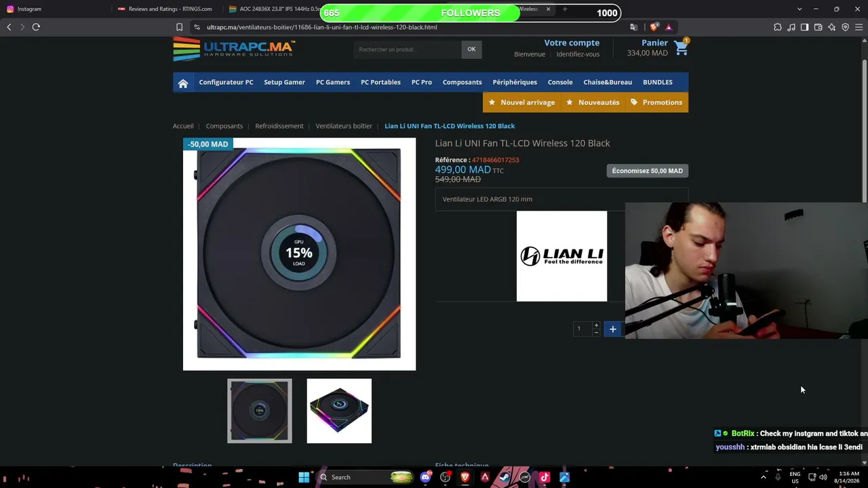The width and height of the screenshot is (868, 488).
Task: Open the Chaise&Bureau menu
Action: tap(608, 83)
